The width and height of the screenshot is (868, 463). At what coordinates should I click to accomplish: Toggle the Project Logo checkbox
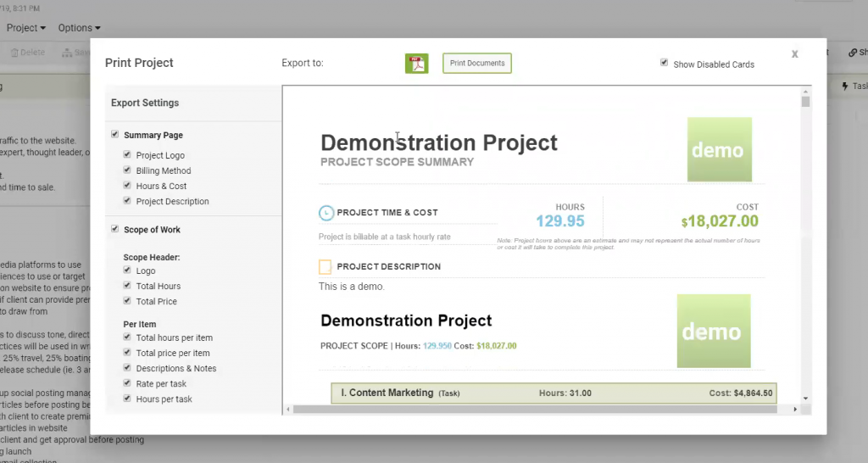pos(127,154)
